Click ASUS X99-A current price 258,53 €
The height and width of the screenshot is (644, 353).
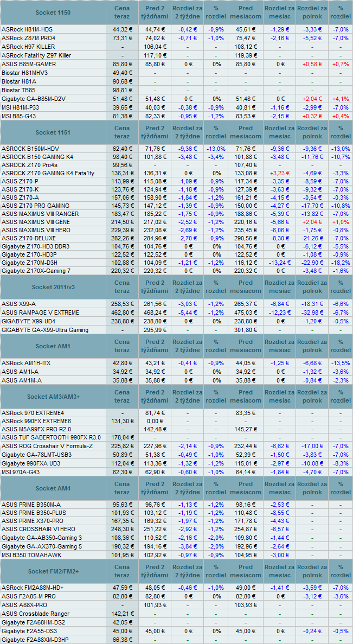click(x=122, y=304)
